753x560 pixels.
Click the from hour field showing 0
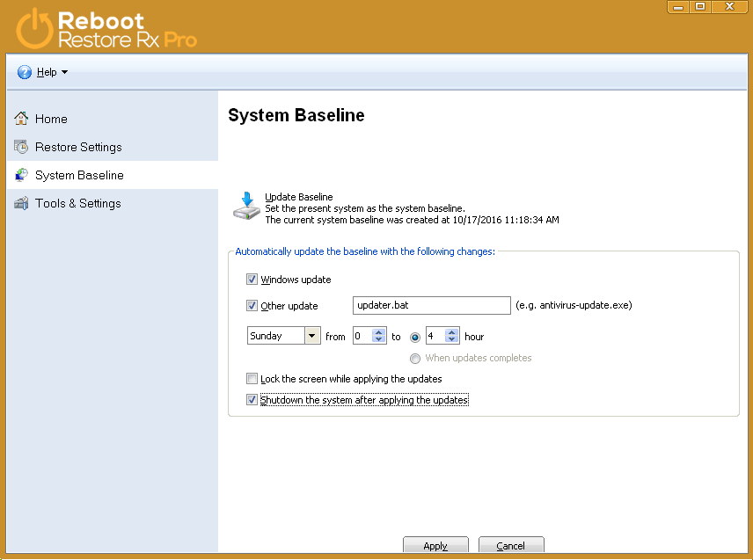[x=362, y=336]
